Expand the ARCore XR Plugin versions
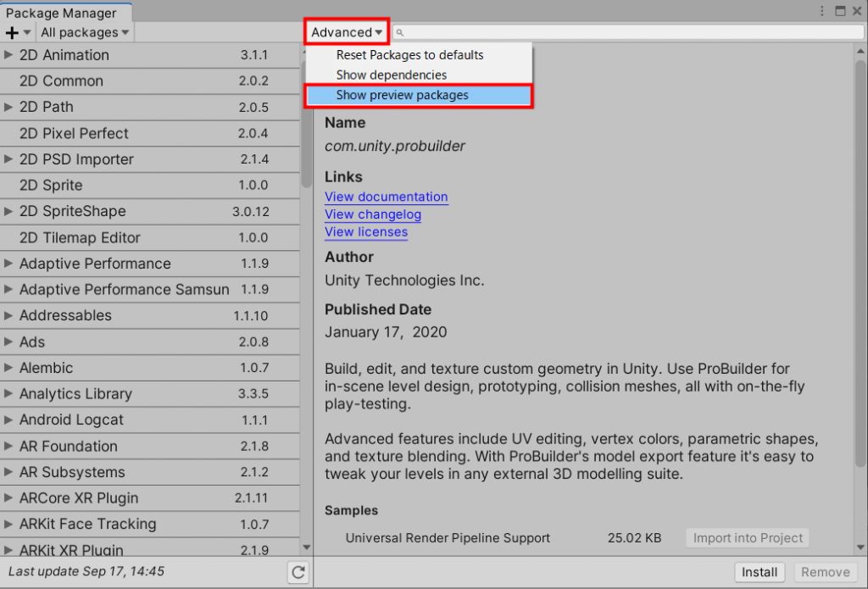The width and height of the screenshot is (868, 589). tap(8, 498)
